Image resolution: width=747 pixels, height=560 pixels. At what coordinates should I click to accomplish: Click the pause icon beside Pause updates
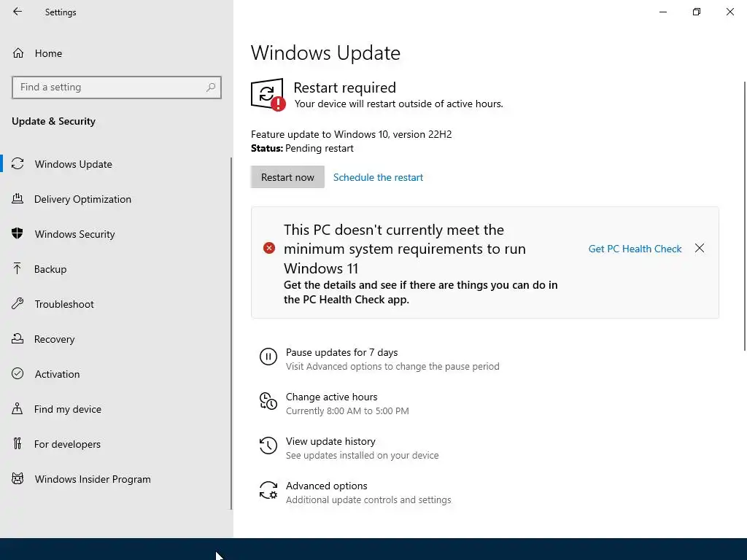[268, 356]
